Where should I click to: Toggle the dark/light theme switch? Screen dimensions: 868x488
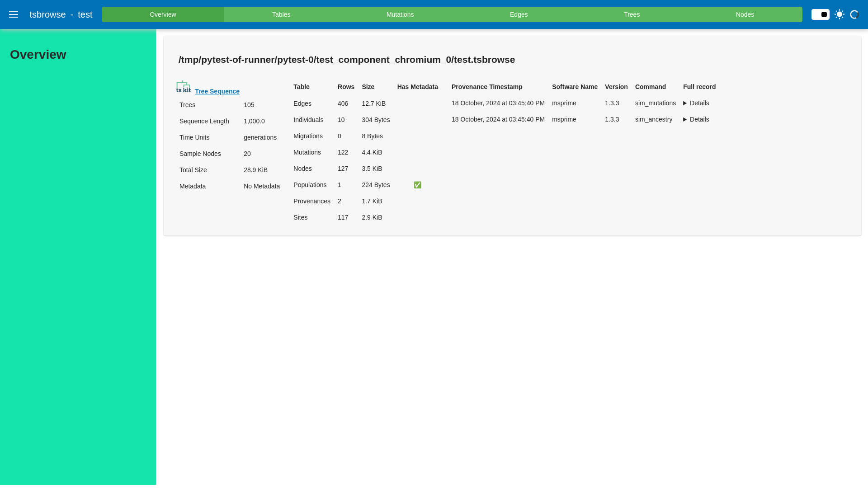(x=820, y=14)
